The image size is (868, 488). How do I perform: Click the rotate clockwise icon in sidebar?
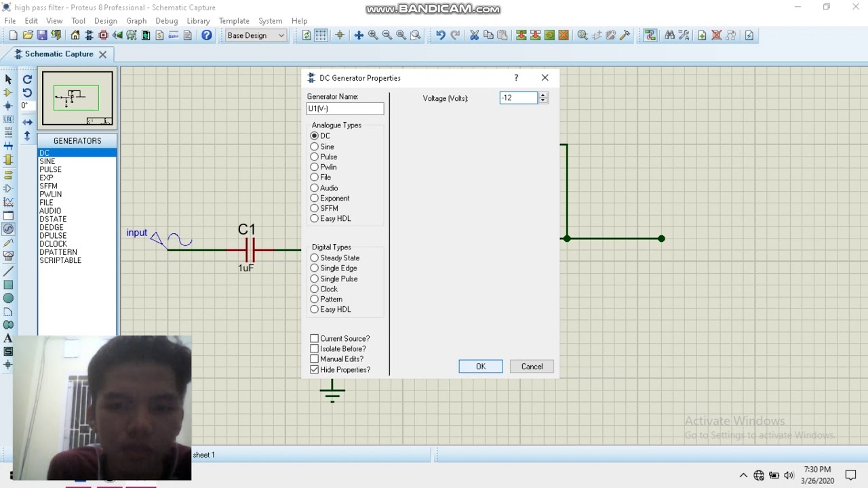tap(27, 79)
